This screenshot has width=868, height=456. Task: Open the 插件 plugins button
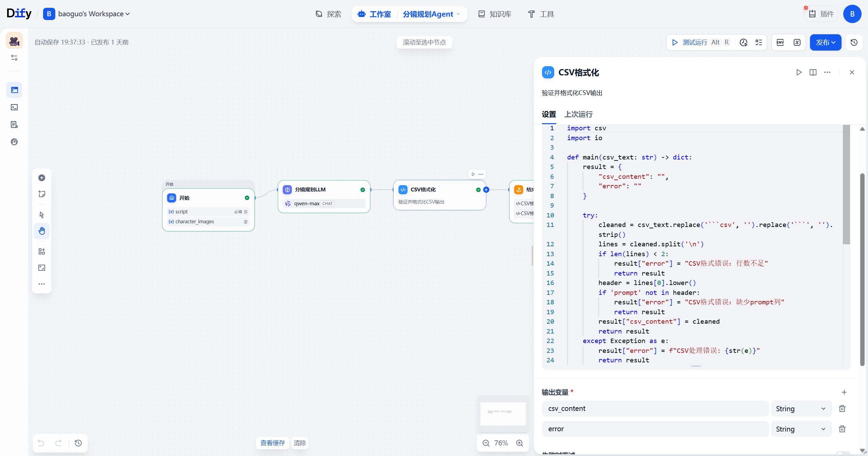coord(821,14)
